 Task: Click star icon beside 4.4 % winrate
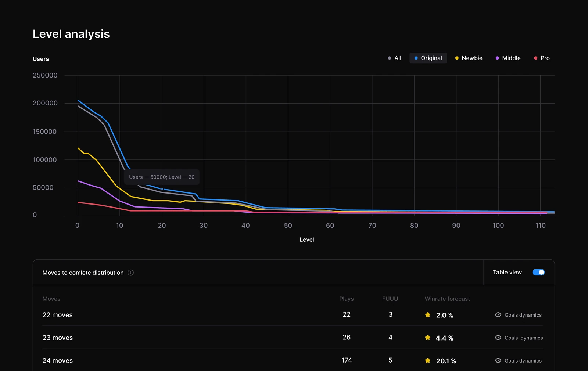(x=428, y=338)
